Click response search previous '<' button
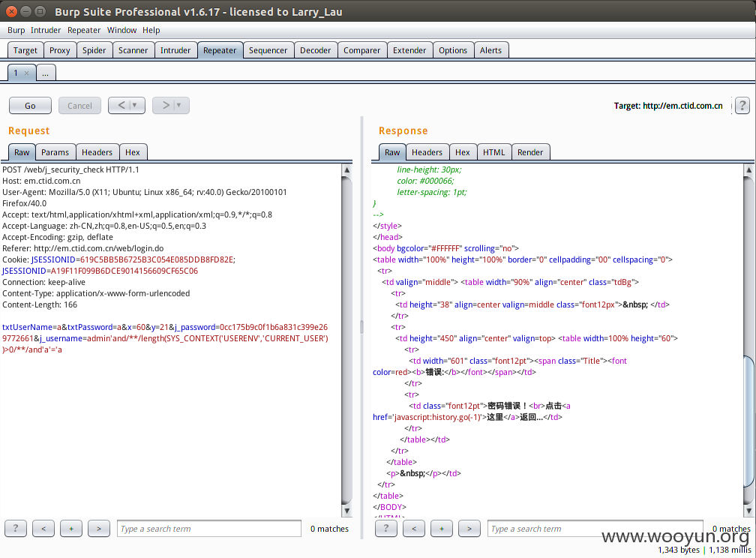 (414, 529)
